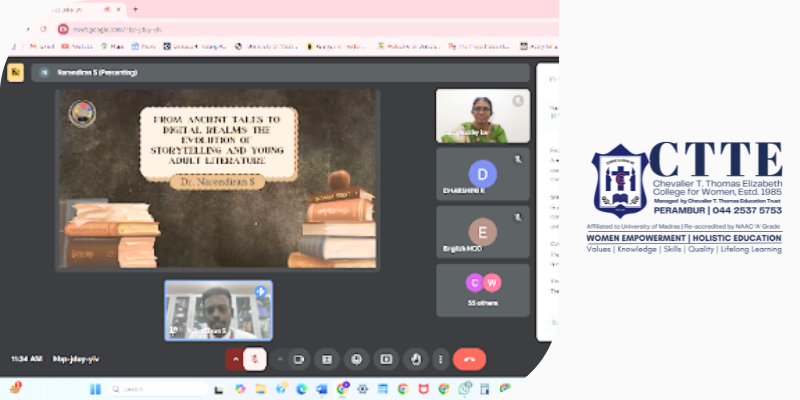Open a new browser tab

(135, 9)
